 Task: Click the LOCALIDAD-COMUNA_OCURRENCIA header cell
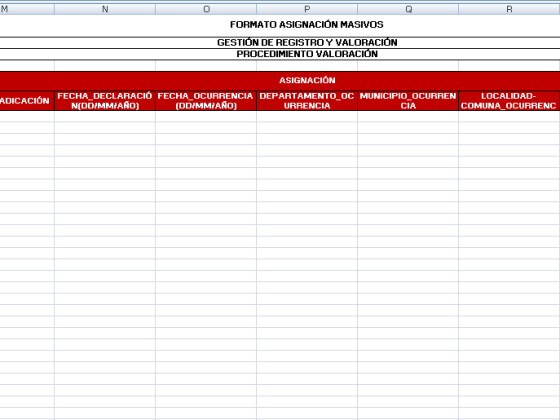pyautogui.click(x=509, y=101)
